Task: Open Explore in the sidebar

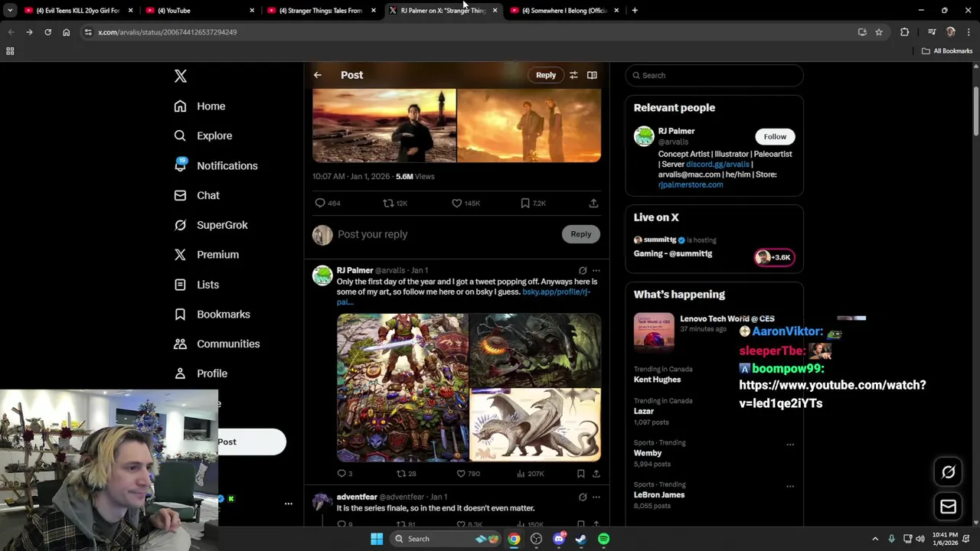Action: tap(203, 135)
